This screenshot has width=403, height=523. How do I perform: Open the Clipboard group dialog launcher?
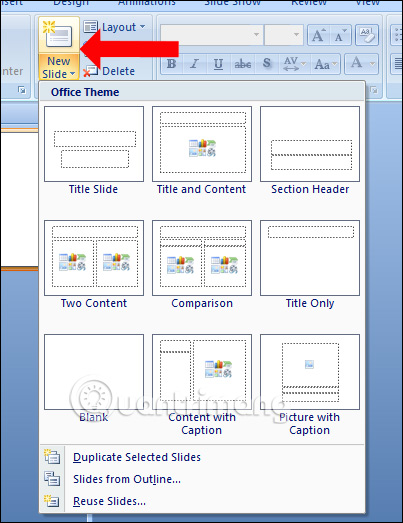pyautogui.click(x=22, y=90)
